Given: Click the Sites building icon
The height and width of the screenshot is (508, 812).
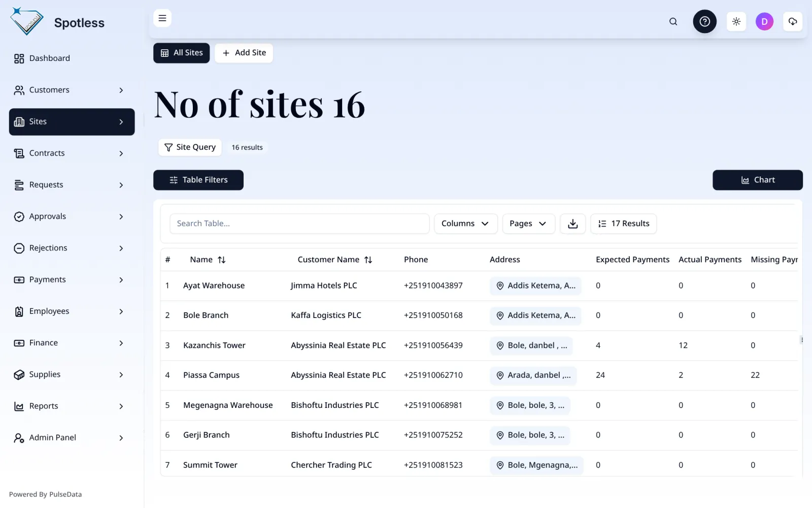Looking at the screenshot, I should [19, 122].
